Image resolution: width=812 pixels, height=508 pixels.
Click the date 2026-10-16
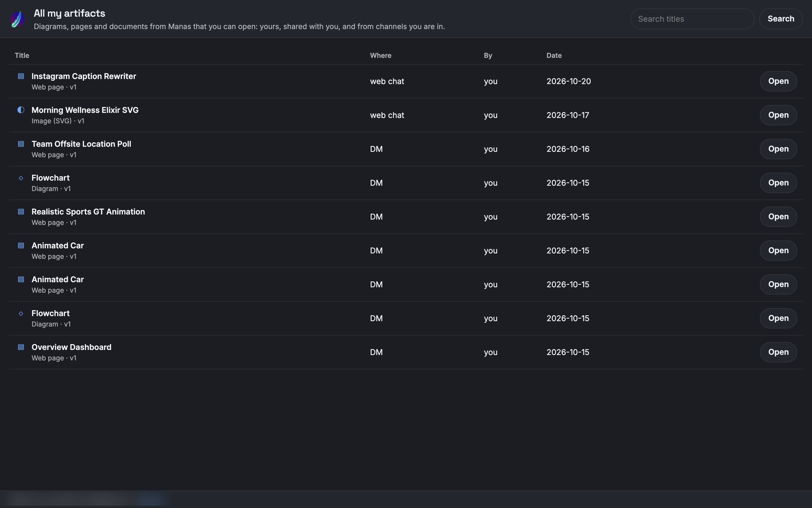[x=568, y=149]
